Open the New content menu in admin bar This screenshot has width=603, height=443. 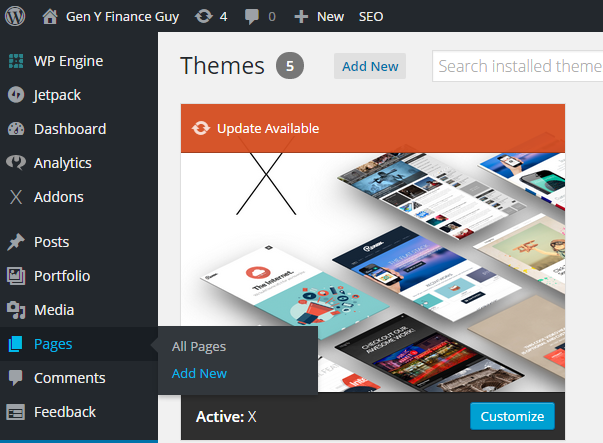[x=330, y=17]
